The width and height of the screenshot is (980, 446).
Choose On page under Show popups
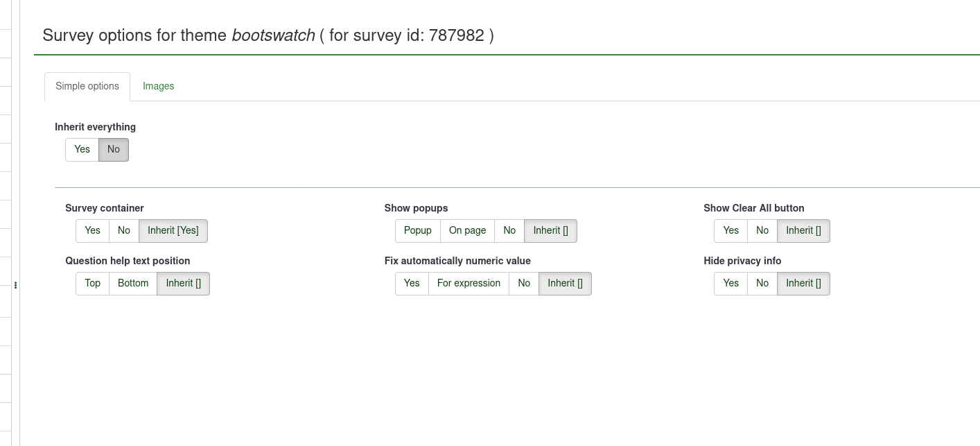point(467,230)
